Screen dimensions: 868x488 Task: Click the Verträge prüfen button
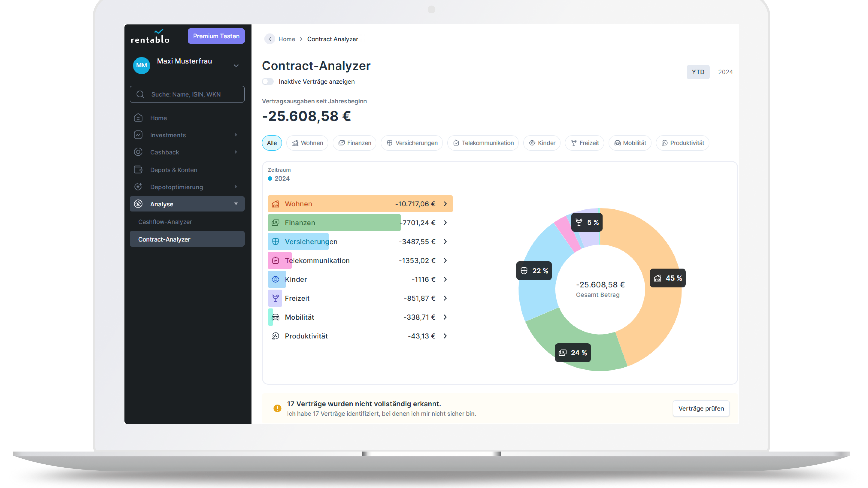[701, 408]
